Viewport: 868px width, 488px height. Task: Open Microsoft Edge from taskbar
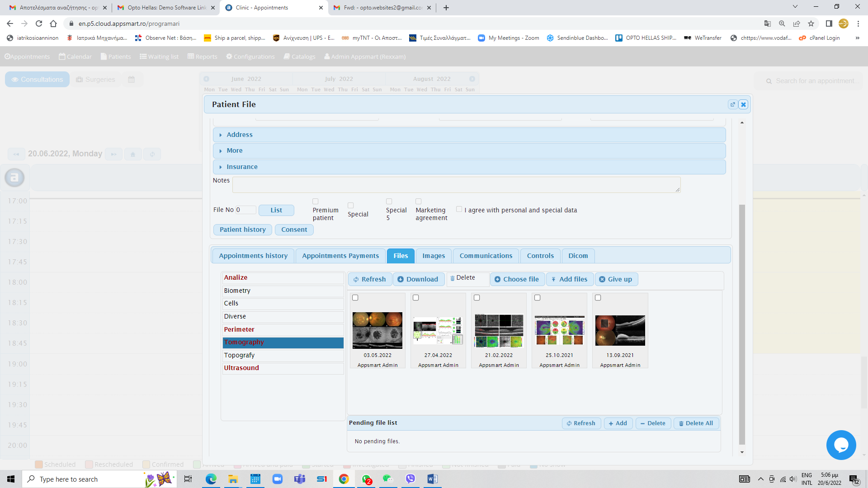pyautogui.click(x=211, y=479)
